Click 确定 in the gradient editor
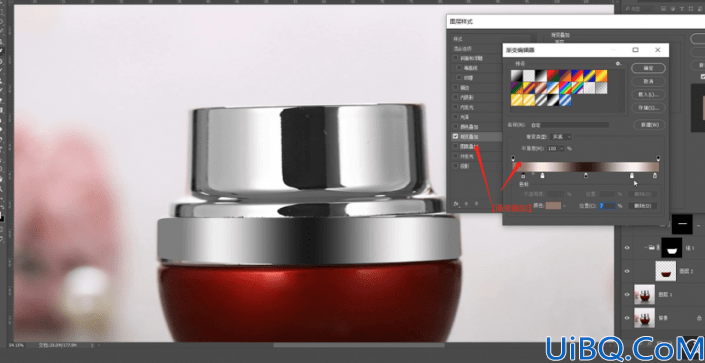 [x=648, y=68]
